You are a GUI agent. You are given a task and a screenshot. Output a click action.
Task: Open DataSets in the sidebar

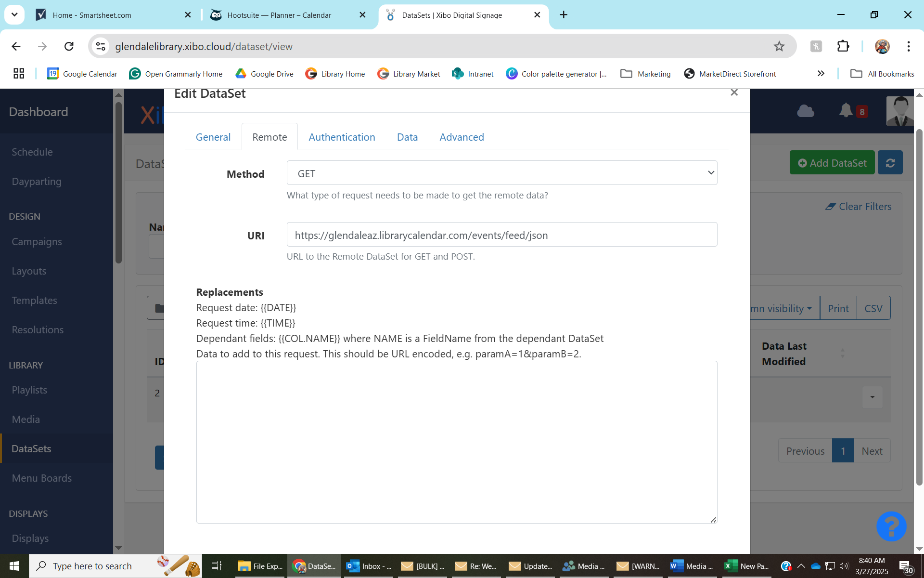31,448
